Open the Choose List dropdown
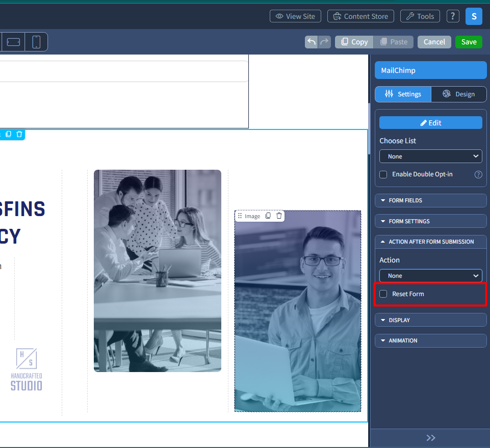 pyautogui.click(x=431, y=156)
